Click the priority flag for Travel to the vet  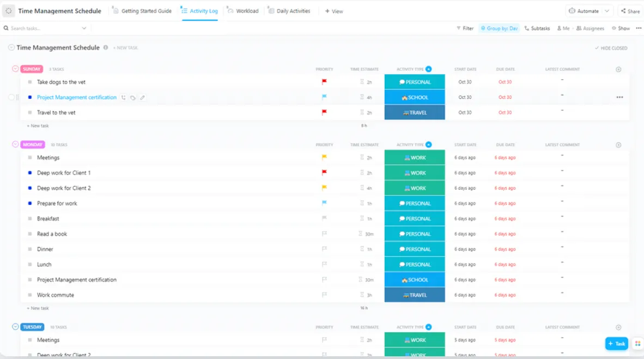click(324, 112)
